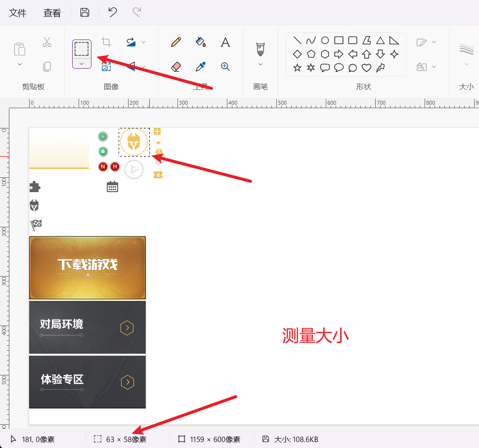The height and width of the screenshot is (448, 479).
Task: Click the resize and skew icon
Action: [106, 67]
